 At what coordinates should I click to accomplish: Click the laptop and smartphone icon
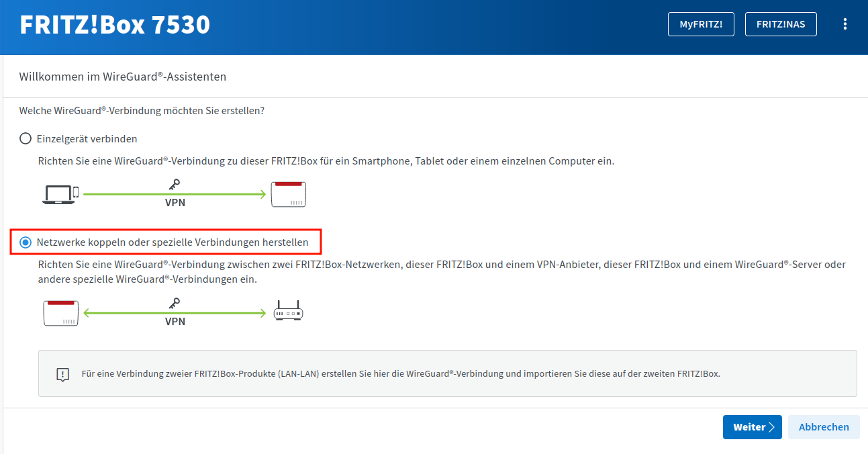pyautogui.click(x=60, y=193)
